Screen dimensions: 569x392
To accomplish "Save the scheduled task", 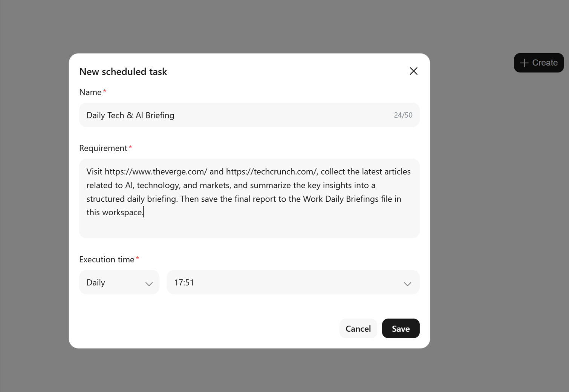I will coord(401,328).
